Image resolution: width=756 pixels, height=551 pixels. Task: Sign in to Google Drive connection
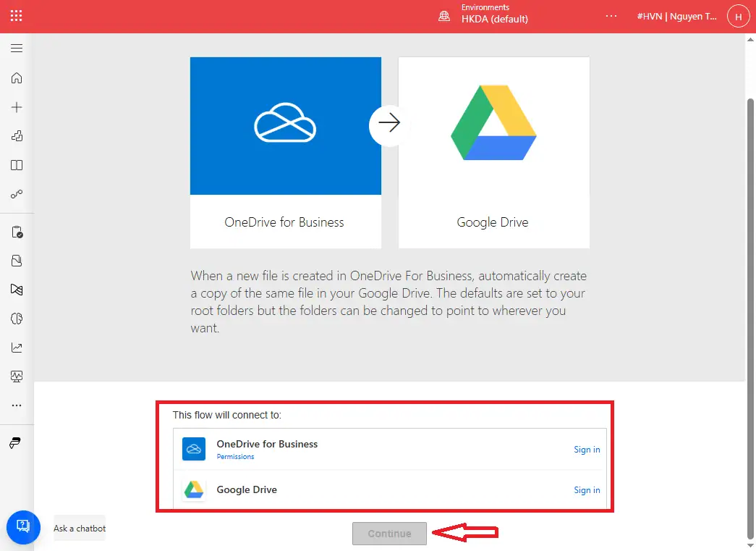[587, 490]
